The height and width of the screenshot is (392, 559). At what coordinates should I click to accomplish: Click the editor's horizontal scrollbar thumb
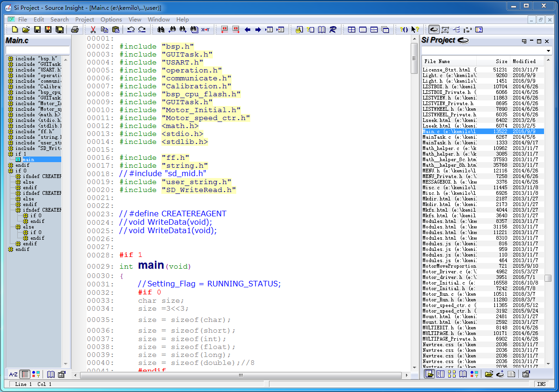pos(241,375)
